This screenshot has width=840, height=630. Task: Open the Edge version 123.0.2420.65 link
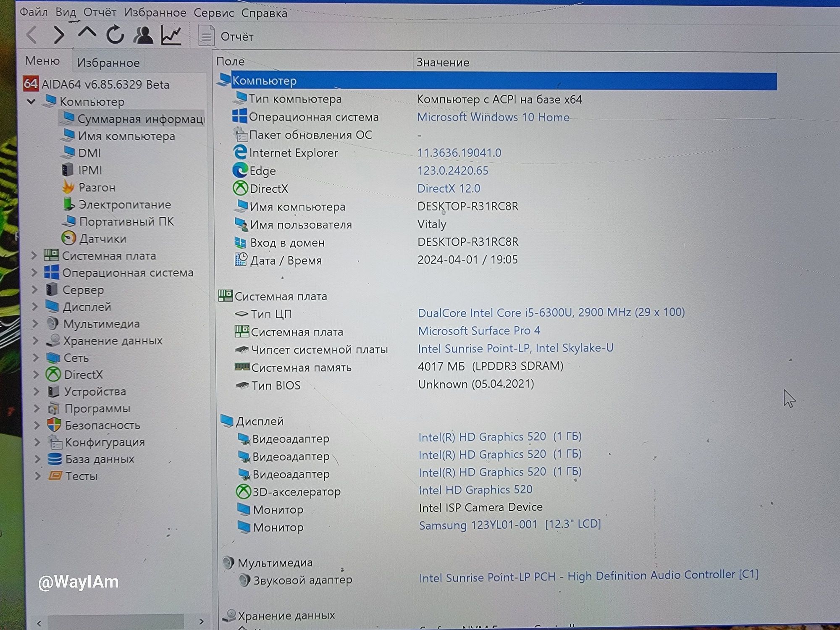453,171
